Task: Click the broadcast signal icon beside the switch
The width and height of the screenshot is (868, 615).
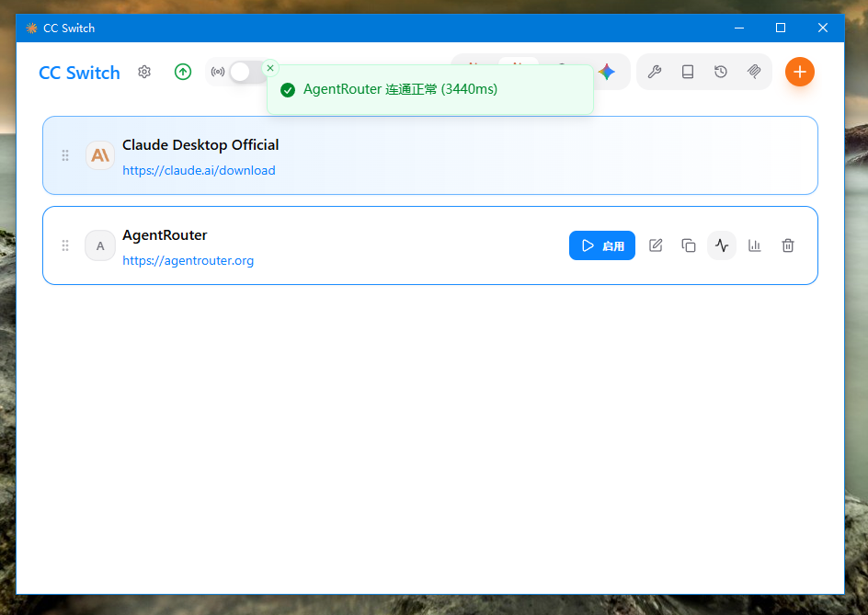Action: click(218, 72)
